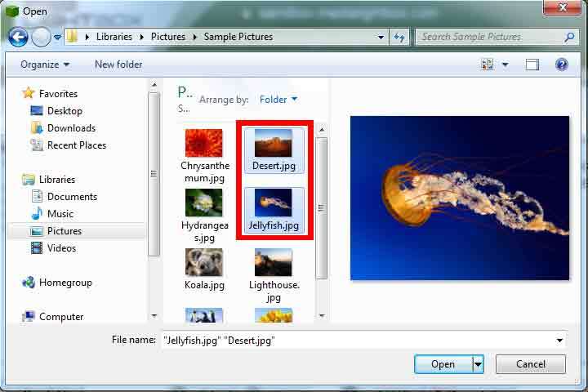The width and height of the screenshot is (588, 392).
Task: Open the File name history dropdown arrow
Action: [x=559, y=341]
